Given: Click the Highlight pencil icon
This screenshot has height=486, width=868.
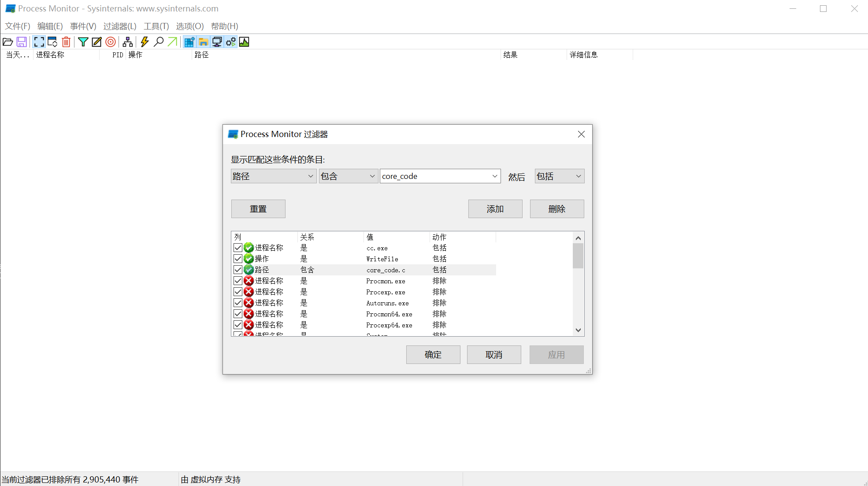Looking at the screenshot, I should pos(96,42).
